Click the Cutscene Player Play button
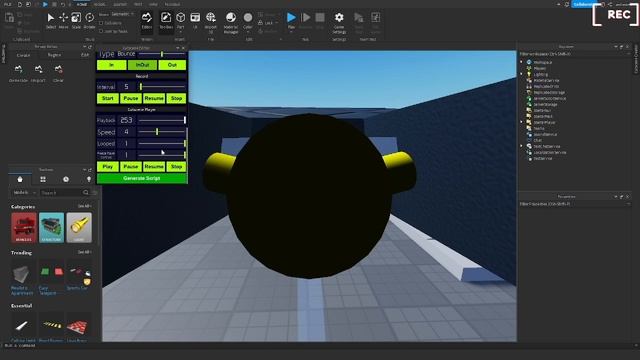This screenshot has width=640, height=360. (108, 167)
